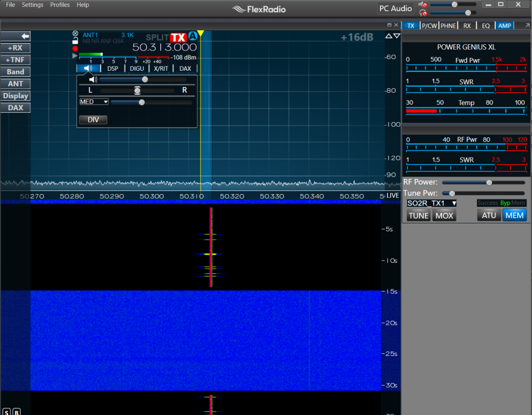Pop out the right panel arrow icon
The height and width of the screenshot is (415, 532).
[x=527, y=25]
